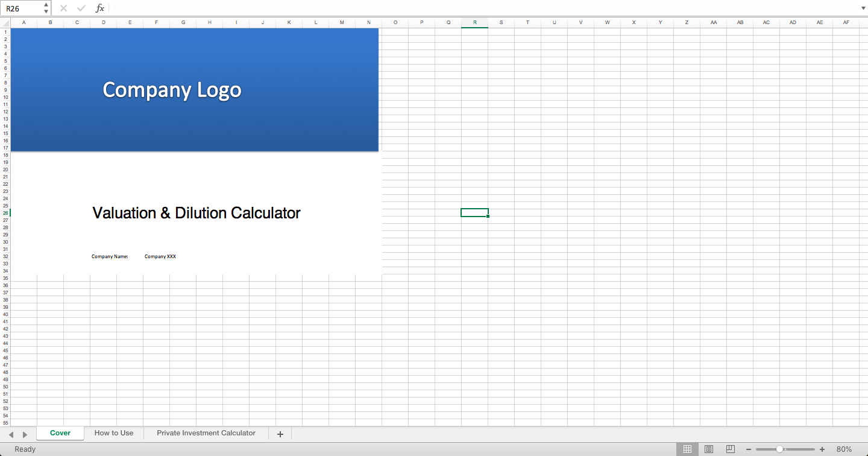
Task: Open the Private Investment Calculator tab
Action: pos(206,433)
